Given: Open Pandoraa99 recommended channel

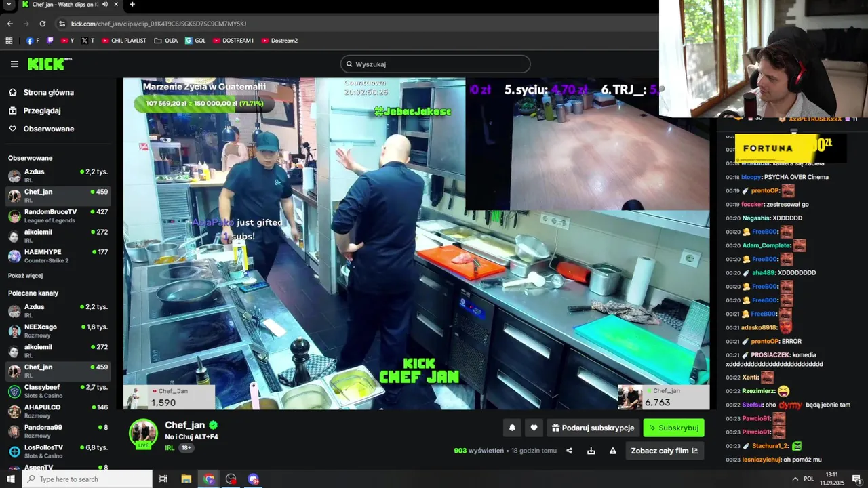Looking at the screenshot, I should pos(58,431).
